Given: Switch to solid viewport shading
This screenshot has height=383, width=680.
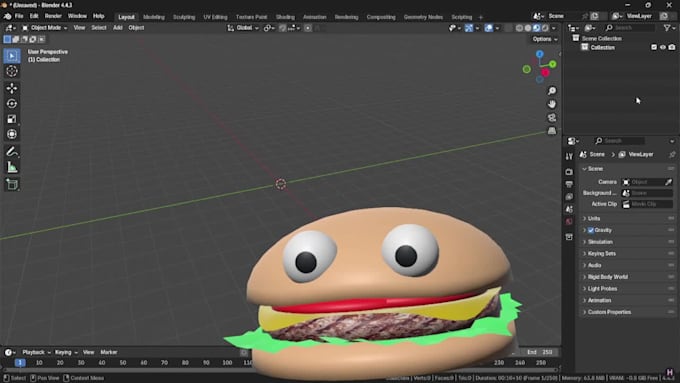Looking at the screenshot, I should click(x=528, y=28).
